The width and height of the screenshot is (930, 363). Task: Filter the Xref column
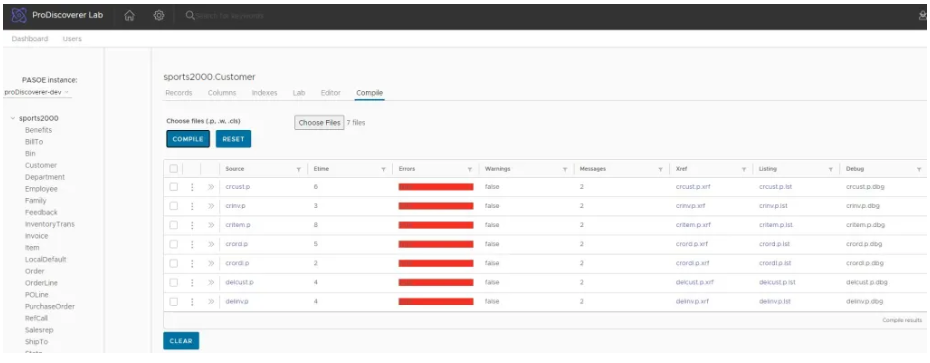[x=744, y=170]
